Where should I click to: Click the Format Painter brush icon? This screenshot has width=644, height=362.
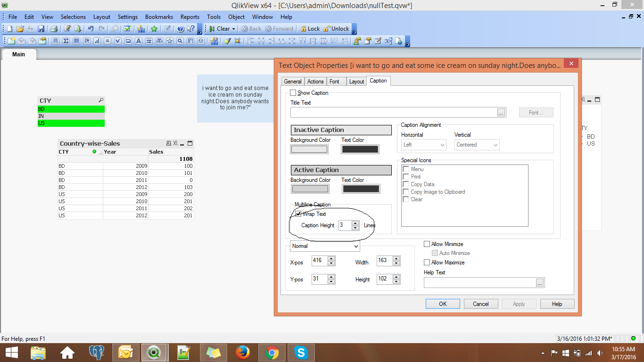coord(227,41)
